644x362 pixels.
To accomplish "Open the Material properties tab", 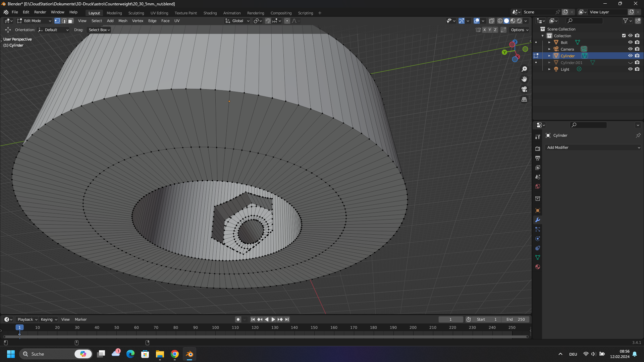I will (x=538, y=267).
